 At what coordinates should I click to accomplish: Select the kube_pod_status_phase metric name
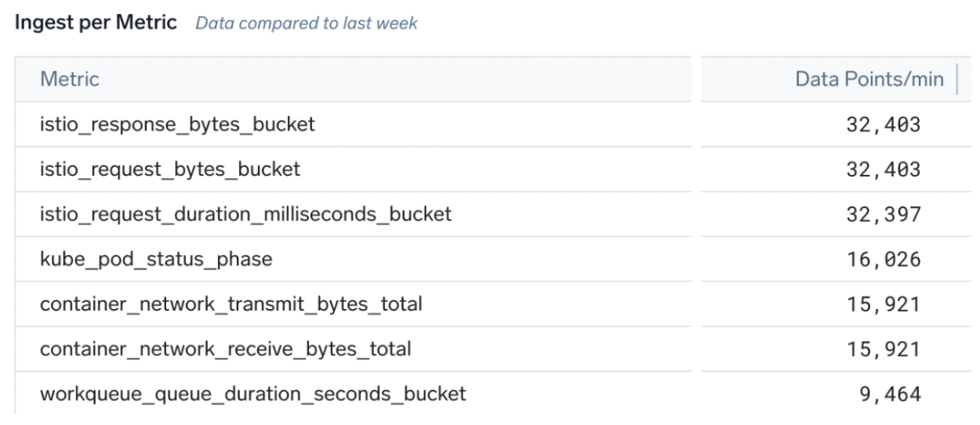[156, 258]
